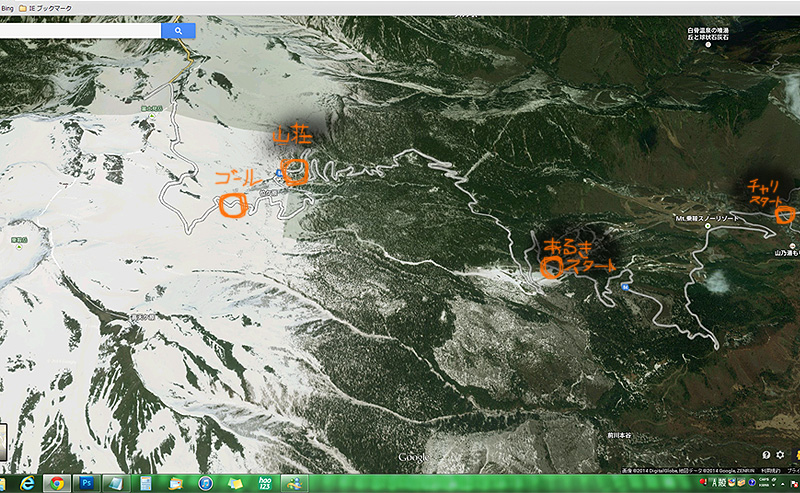Open the IME toolbox icon in tray

click(x=741, y=483)
